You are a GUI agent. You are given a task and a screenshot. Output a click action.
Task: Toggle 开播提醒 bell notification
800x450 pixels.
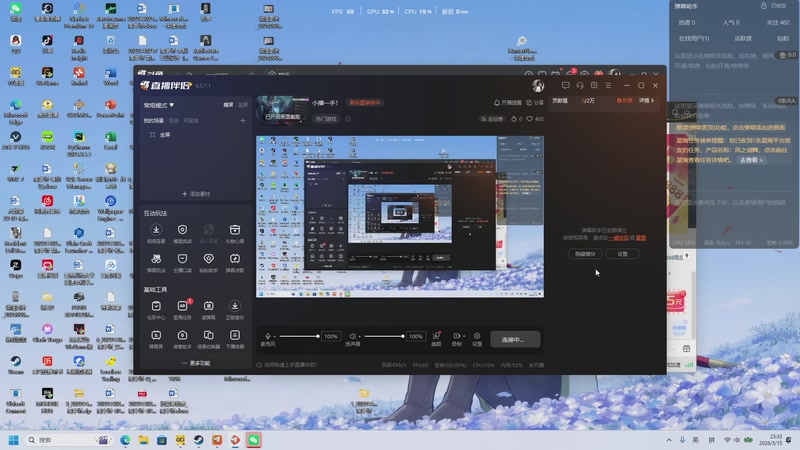tap(507, 103)
